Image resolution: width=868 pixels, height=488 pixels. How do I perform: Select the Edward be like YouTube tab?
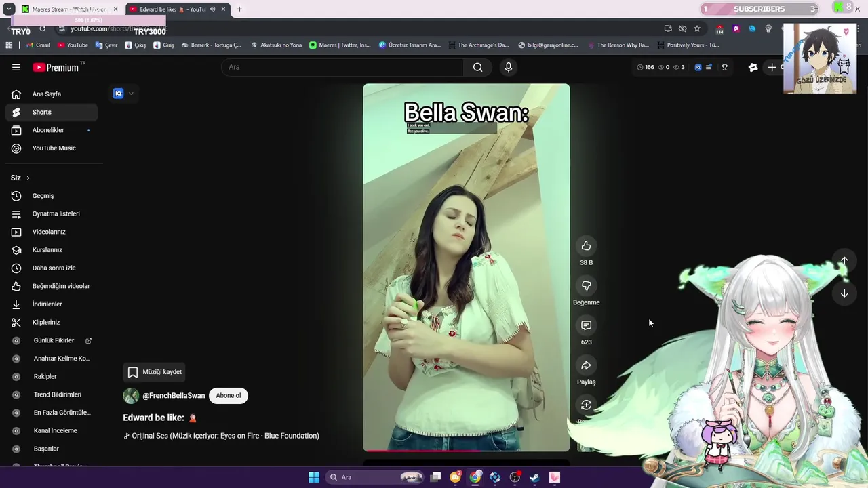click(x=178, y=9)
